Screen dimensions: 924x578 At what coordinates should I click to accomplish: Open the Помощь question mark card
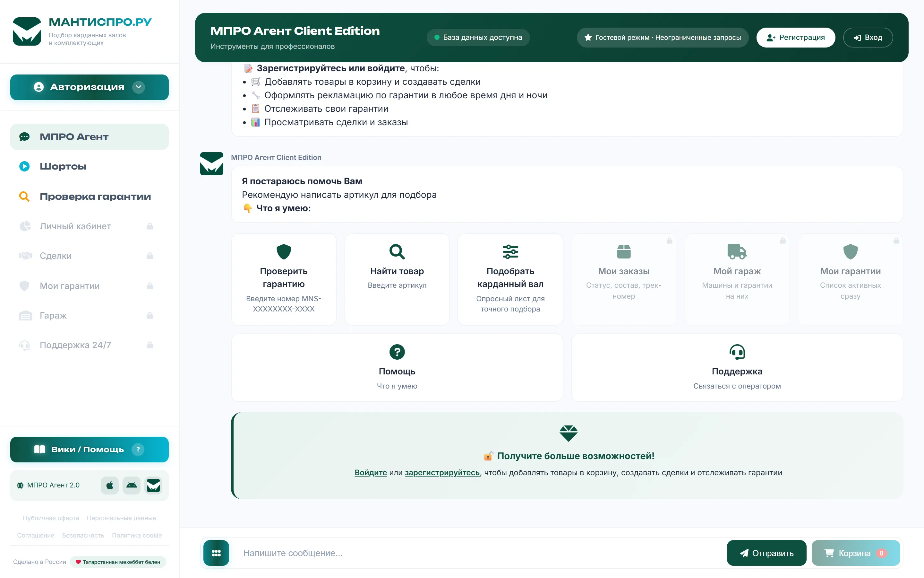tap(397, 367)
